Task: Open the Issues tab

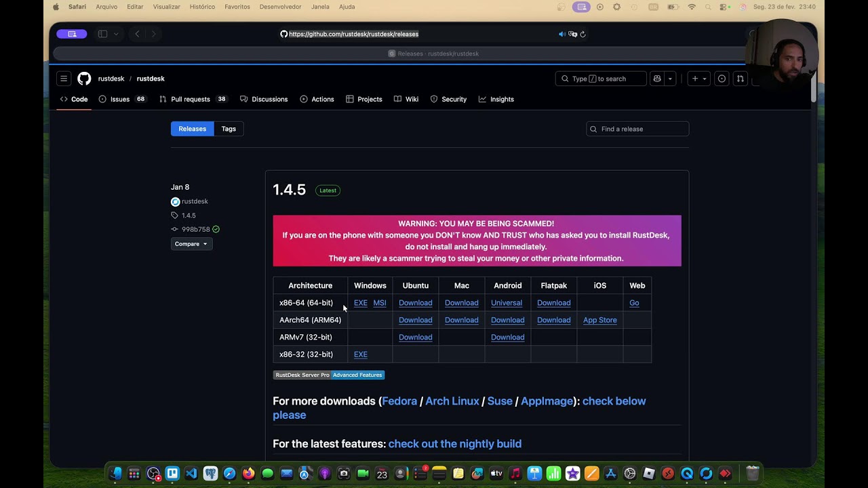Action: coord(122,99)
